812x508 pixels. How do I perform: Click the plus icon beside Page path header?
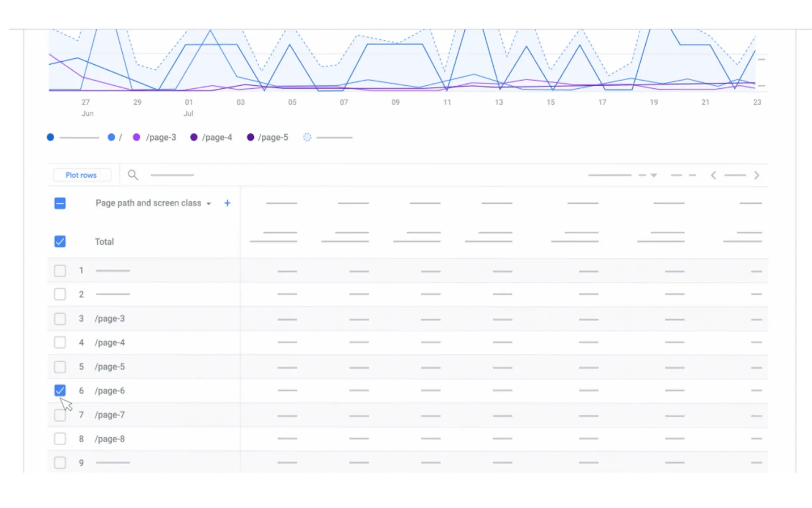[x=227, y=203]
